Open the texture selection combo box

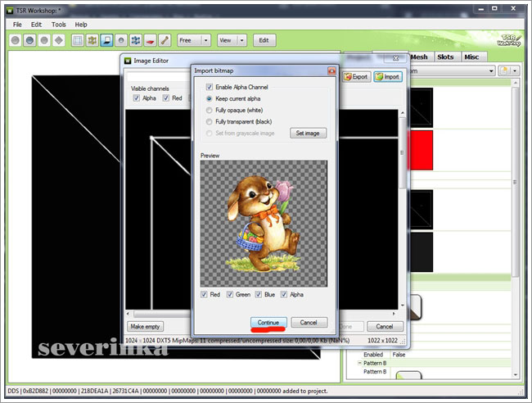[x=453, y=70]
